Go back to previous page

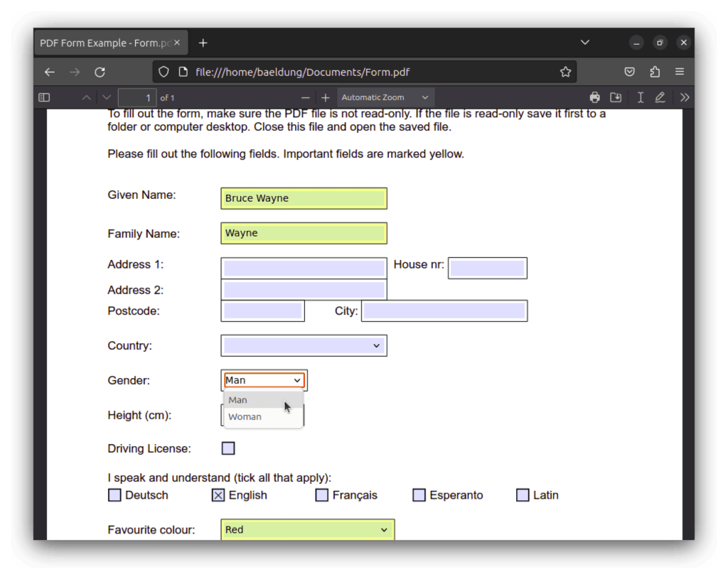(50, 72)
